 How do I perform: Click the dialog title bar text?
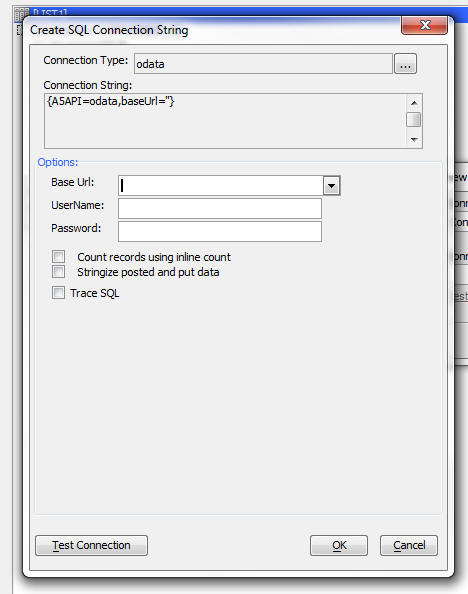[x=109, y=30]
